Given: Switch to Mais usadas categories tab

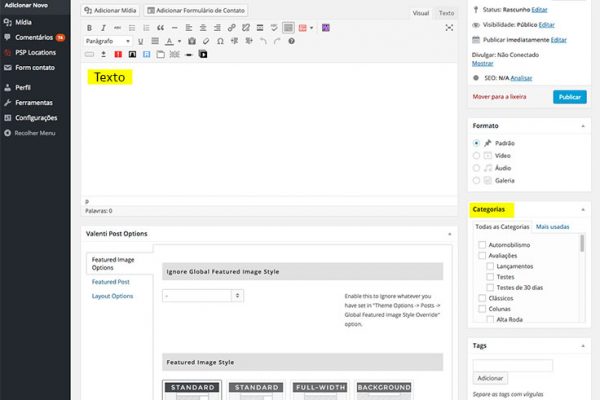Looking at the screenshot, I should pos(552,228).
